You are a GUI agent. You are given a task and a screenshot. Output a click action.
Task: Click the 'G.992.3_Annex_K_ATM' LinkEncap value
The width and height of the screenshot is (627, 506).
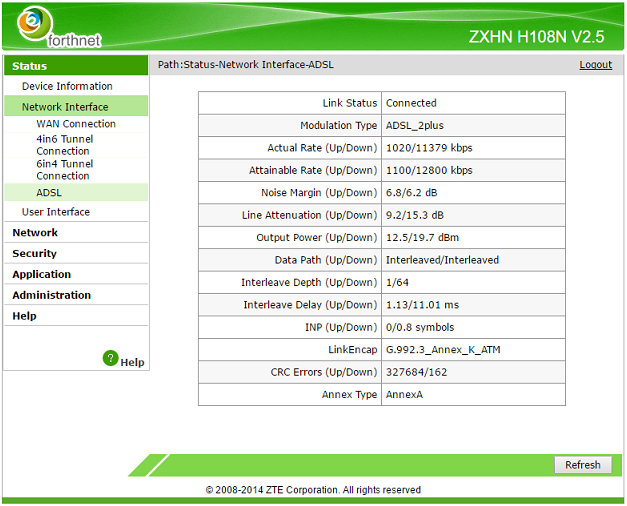point(443,349)
